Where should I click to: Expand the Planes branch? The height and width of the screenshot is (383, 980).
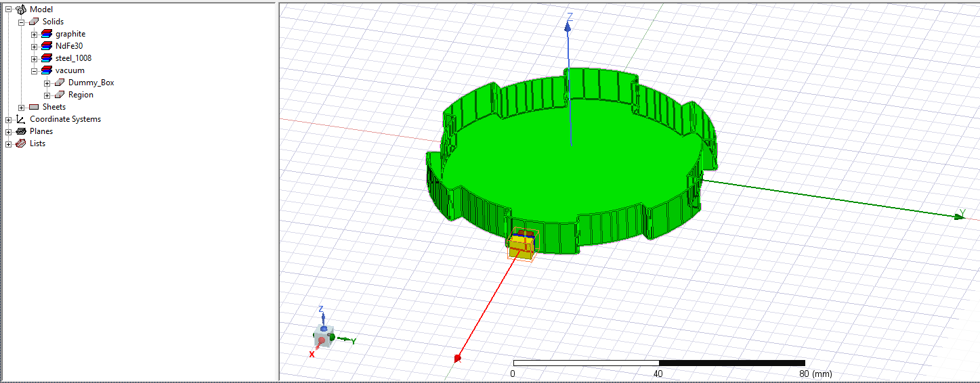point(9,131)
